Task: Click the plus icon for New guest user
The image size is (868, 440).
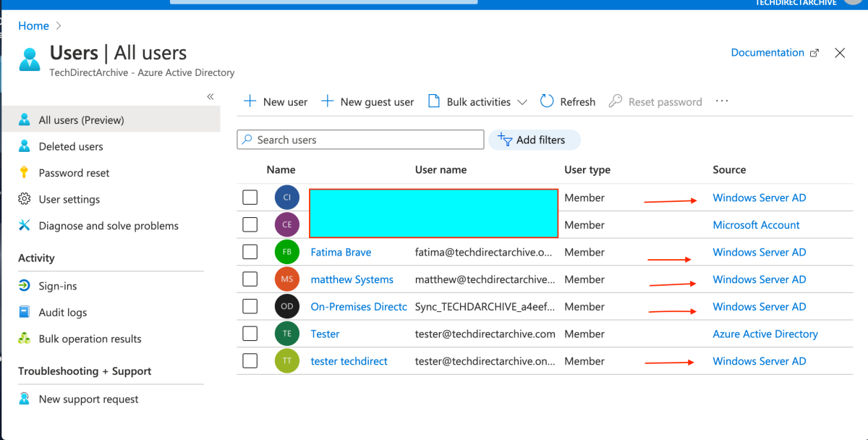Action: (327, 101)
